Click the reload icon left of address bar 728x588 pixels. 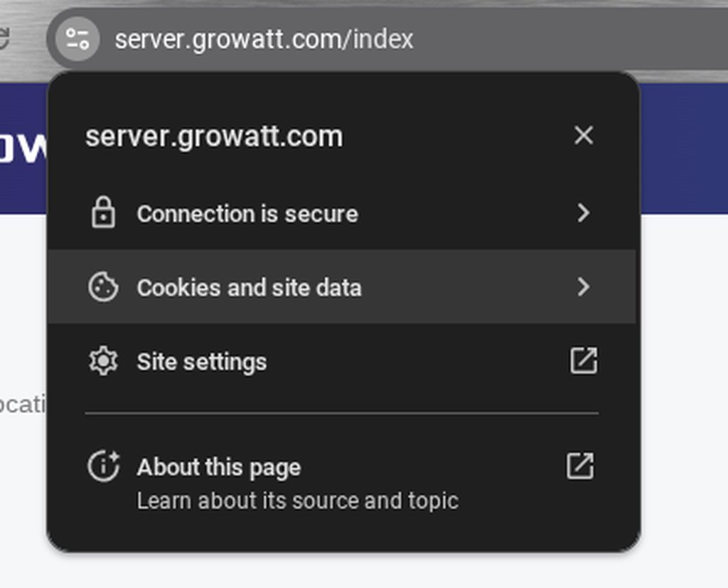coord(6,38)
